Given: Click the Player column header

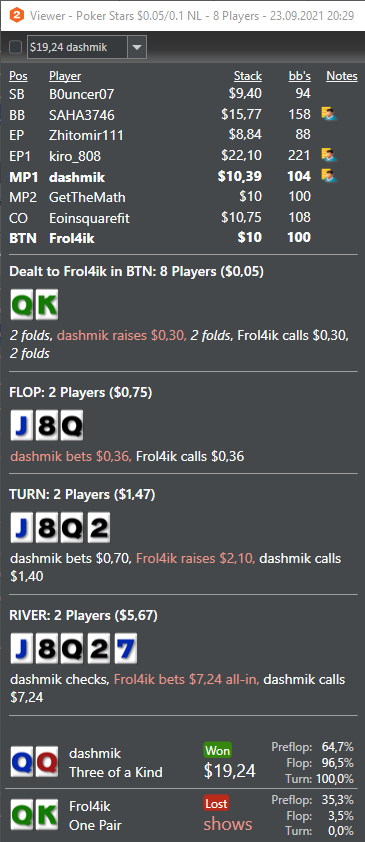Looking at the screenshot, I should pos(65,76).
